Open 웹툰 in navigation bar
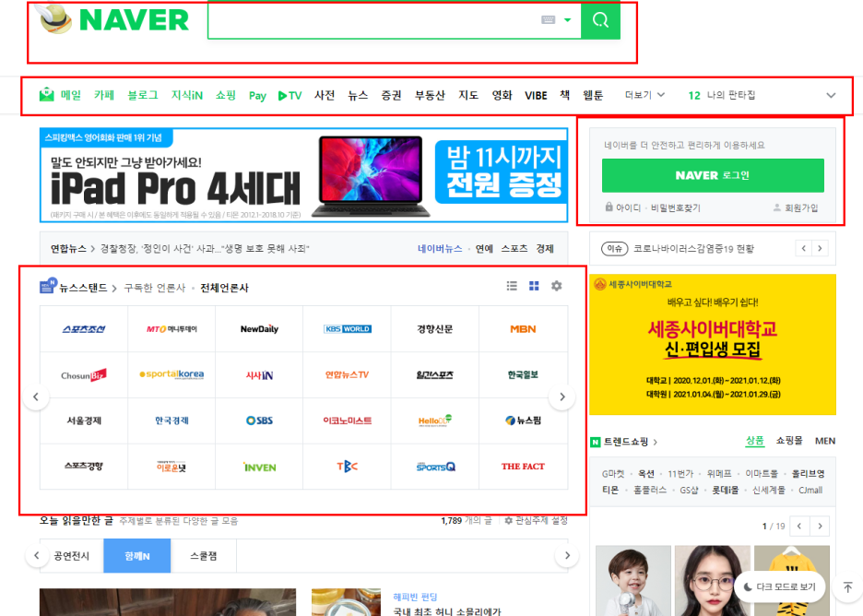The height and width of the screenshot is (616, 863). click(593, 95)
